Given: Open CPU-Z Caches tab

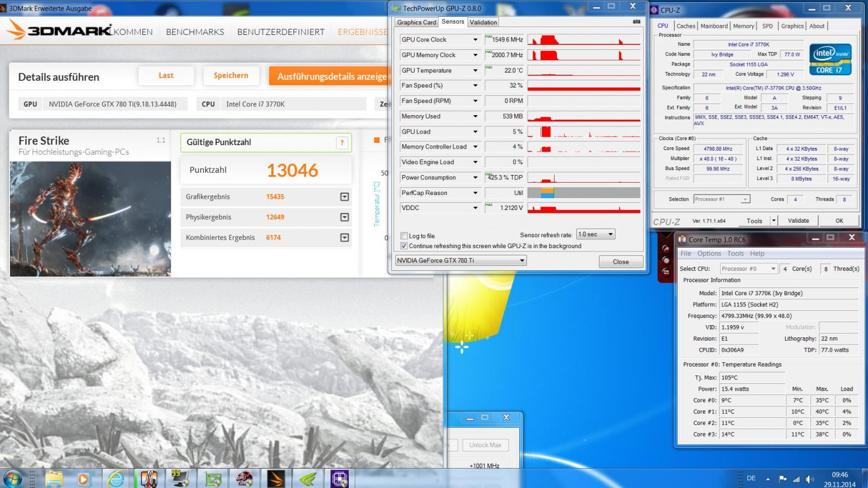Looking at the screenshot, I should pos(686,26).
